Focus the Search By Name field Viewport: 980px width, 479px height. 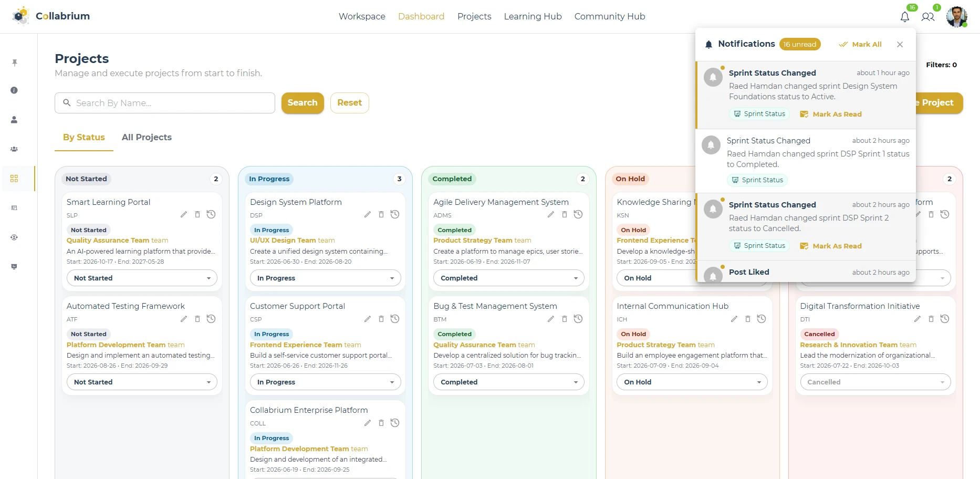[x=165, y=103]
